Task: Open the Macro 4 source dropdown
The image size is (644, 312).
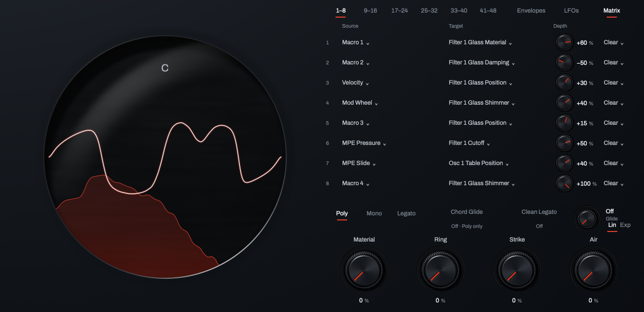Action: click(x=356, y=184)
